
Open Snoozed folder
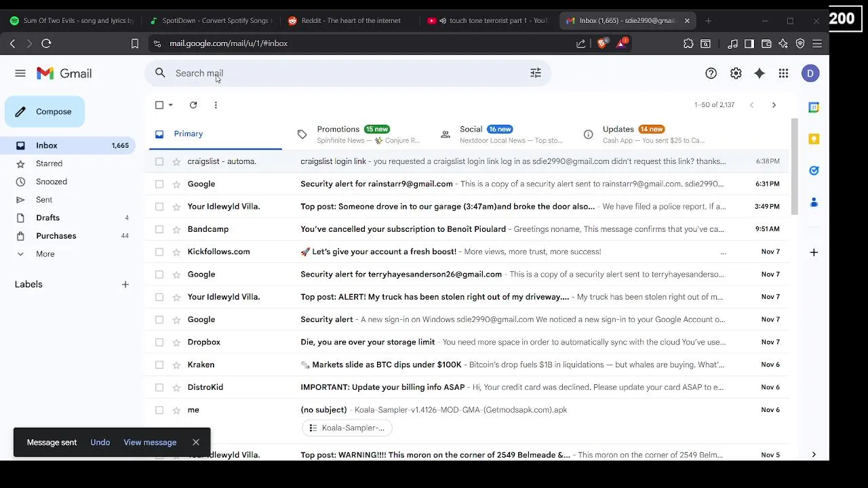[52, 182]
